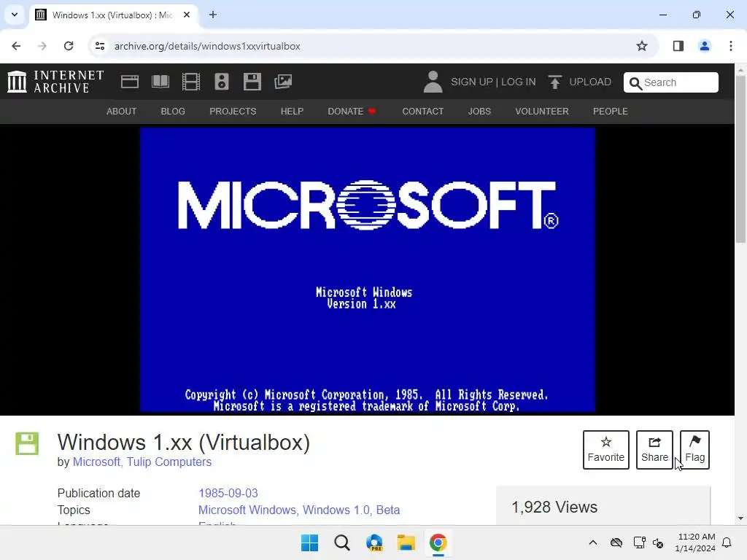Open the Wayback Machine web icon

[x=130, y=82]
